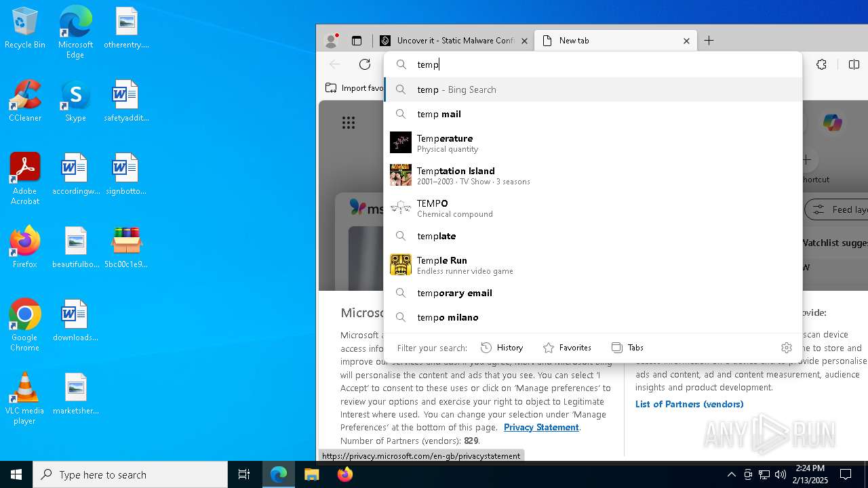Open Task View on the taskbar
Viewport: 868px width, 488px height.
coord(244,474)
